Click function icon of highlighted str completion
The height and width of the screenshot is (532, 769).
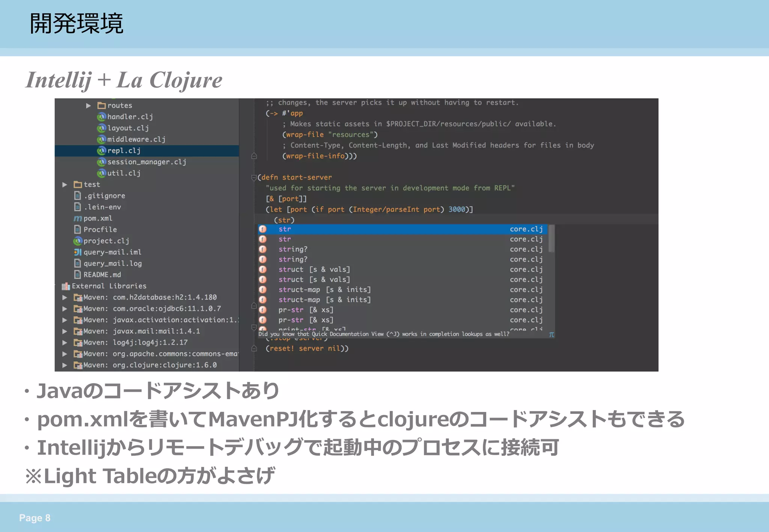(263, 229)
